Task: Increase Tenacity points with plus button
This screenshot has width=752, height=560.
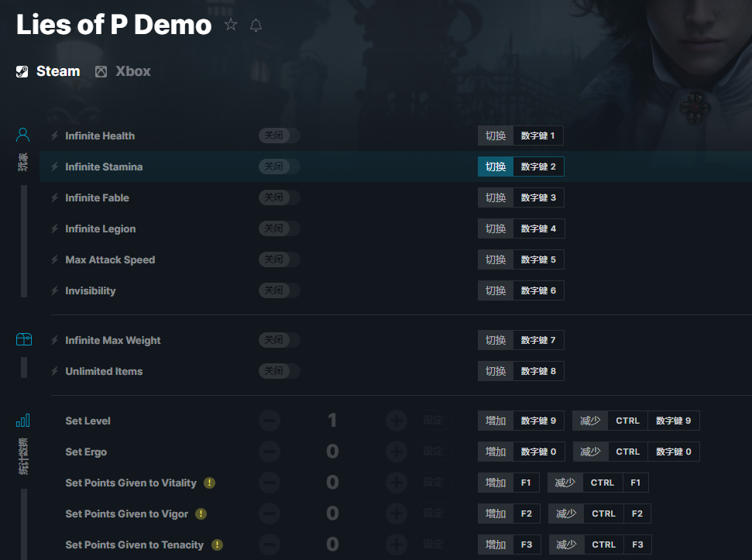Action: click(397, 545)
